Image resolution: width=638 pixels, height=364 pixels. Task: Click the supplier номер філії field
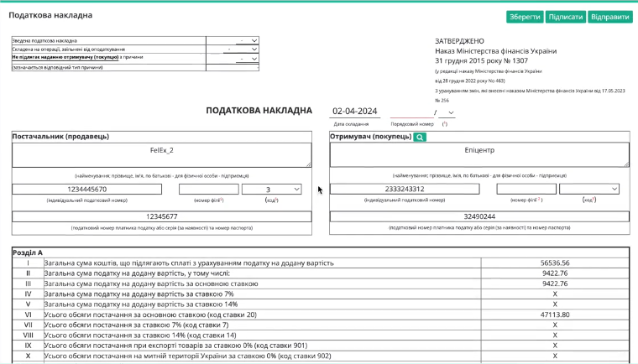coord(209,189)
